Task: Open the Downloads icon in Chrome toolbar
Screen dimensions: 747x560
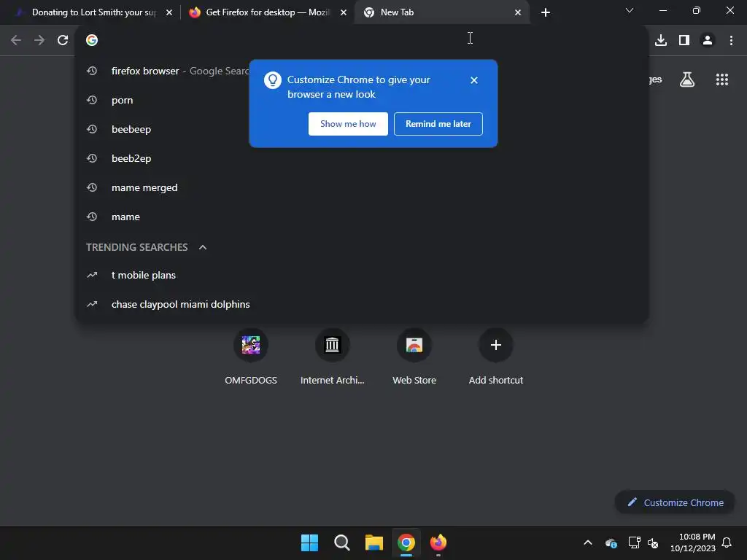Action: (x=661, y=41)
